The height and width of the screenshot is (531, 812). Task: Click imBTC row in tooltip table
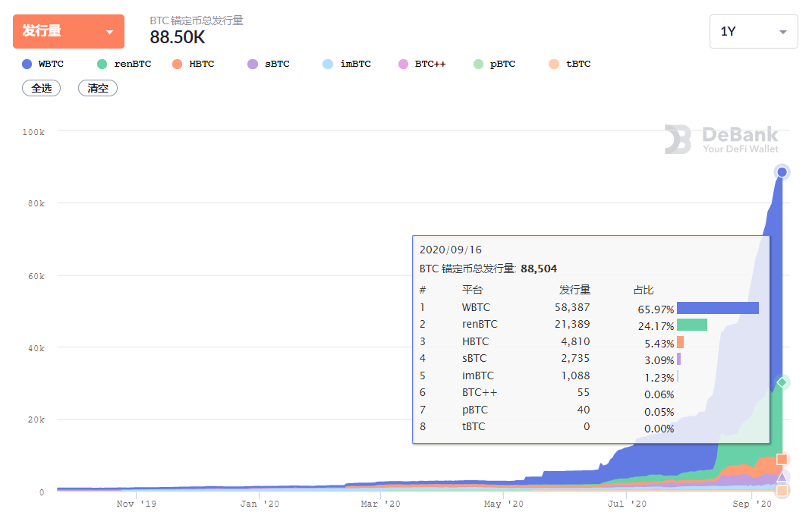pyautogui.click(x=590, y=375)
